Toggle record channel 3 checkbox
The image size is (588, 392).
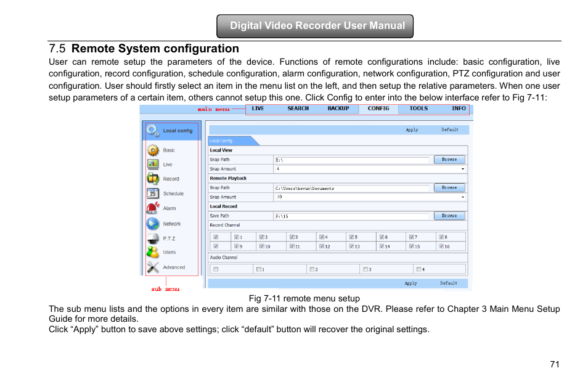[292, 237]
